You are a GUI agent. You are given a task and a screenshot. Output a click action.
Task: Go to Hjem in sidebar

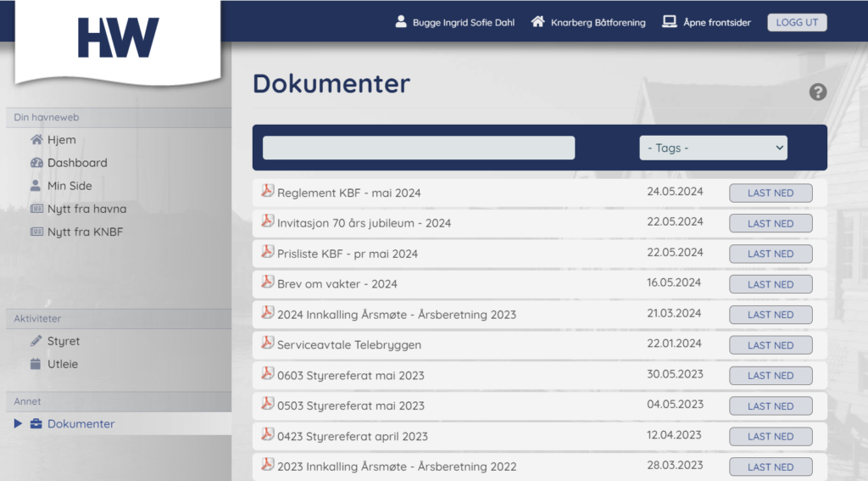coord(61,140)
